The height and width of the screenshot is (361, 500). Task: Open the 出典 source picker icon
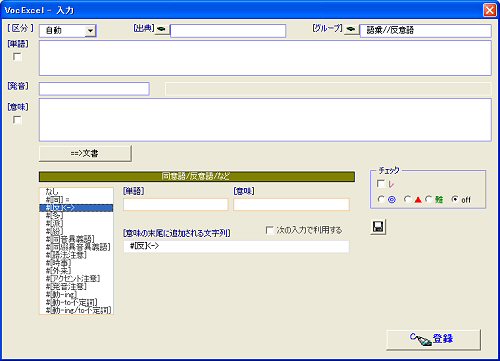[162, 29]
